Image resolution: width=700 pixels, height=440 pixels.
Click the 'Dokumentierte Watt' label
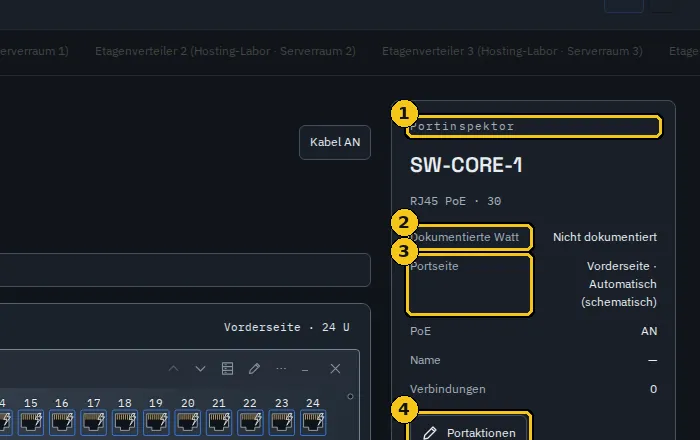(x=464, y=237)
